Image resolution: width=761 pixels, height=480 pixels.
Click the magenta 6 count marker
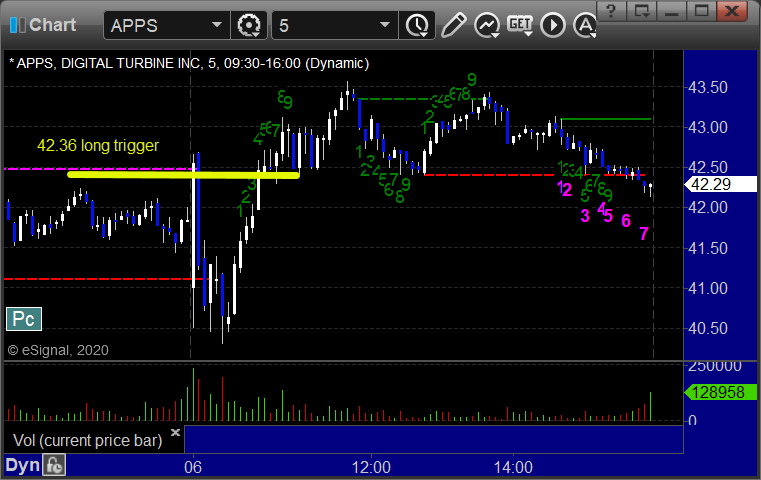coord(626,221)
